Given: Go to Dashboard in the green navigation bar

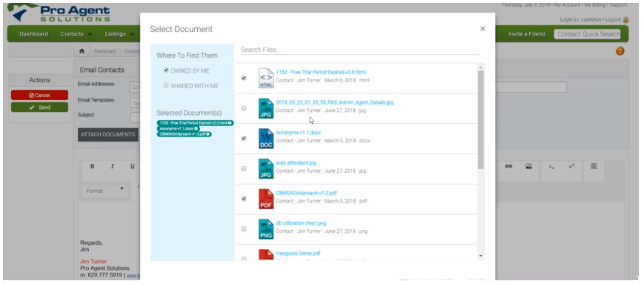Looking at the screenshot, I should 33,34.
